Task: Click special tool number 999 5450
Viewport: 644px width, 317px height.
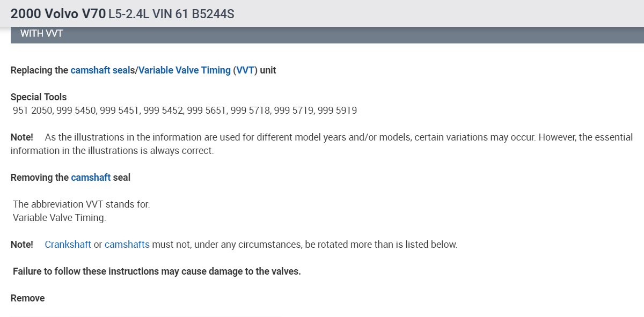Action: pos(76,110)
